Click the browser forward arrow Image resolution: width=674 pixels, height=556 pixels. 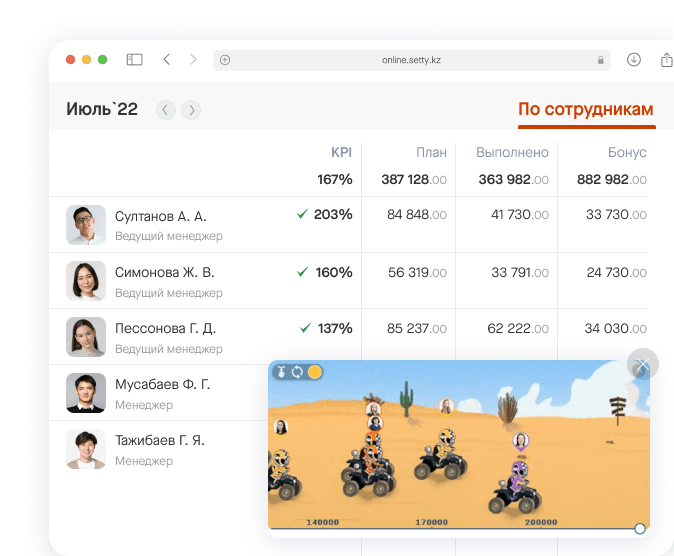pyautogui.click(x=193, y=60)
